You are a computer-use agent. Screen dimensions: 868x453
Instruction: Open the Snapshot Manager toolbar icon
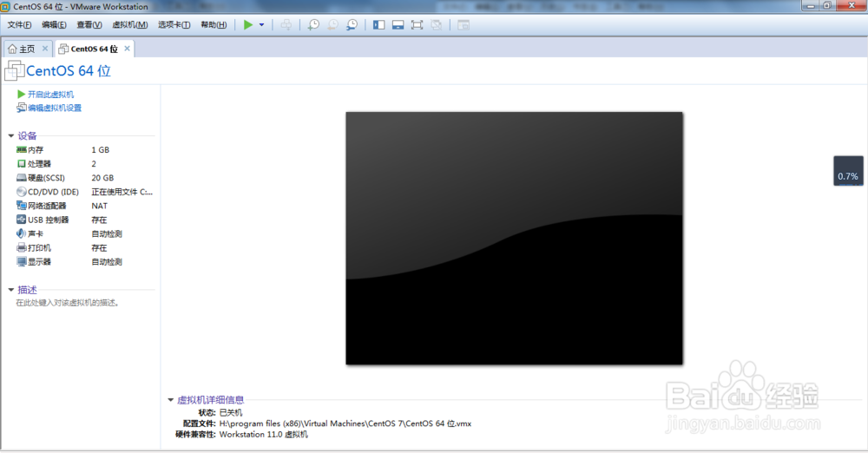point(352,25)
